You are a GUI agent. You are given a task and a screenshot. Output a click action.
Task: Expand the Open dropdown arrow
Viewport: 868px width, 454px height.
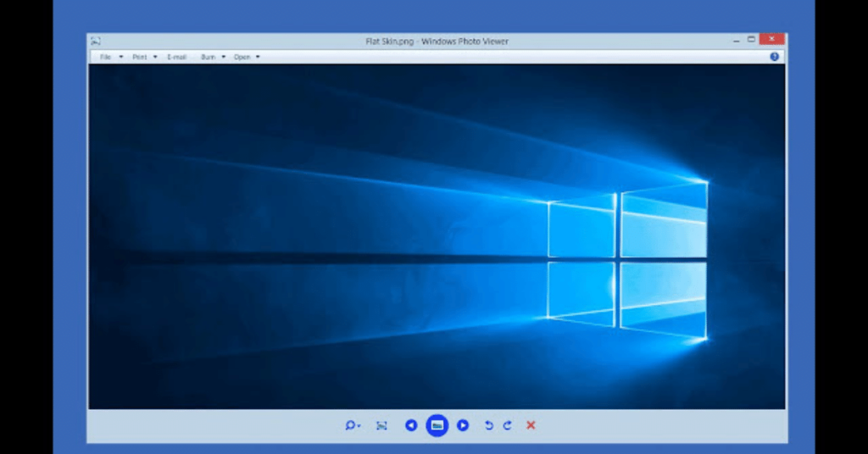tap(258, 57)
